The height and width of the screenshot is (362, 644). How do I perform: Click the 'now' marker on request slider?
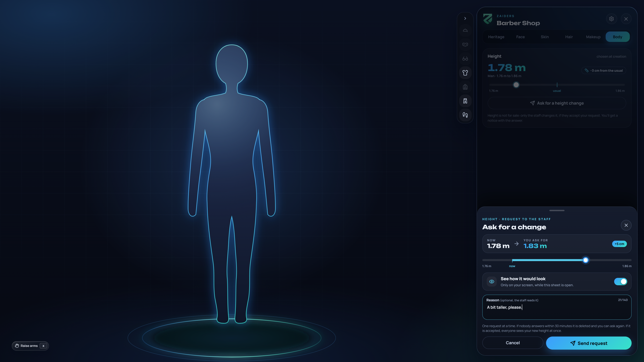click(x=512, y=266)
